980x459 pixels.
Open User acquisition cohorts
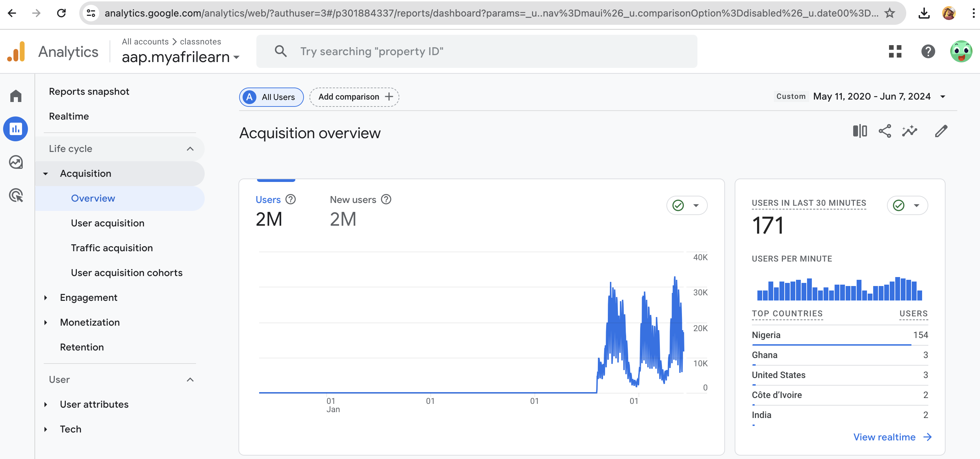[x=127, y=273]
